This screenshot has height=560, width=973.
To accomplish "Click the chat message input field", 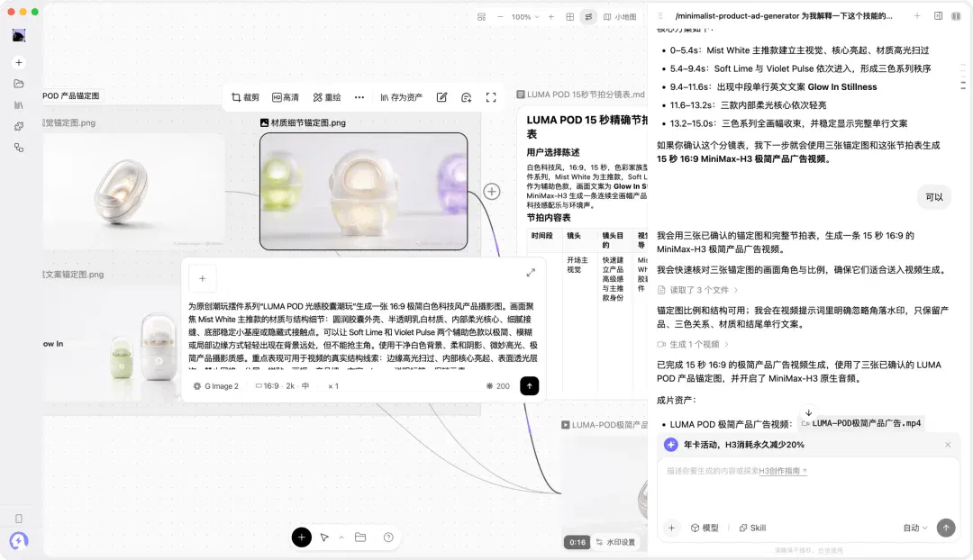I will [808, 487].
